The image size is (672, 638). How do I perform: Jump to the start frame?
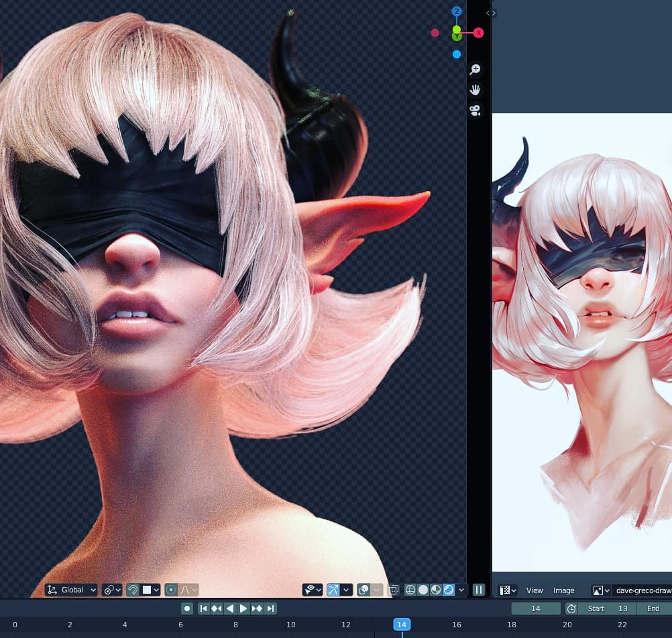204,609
